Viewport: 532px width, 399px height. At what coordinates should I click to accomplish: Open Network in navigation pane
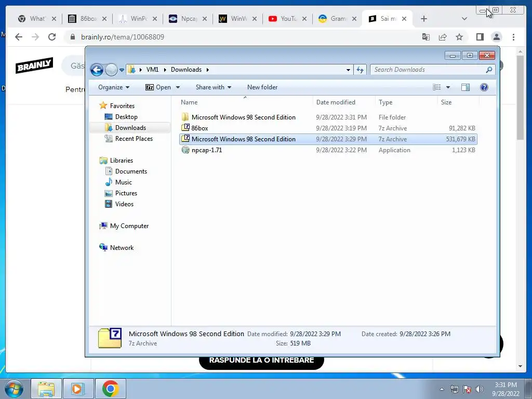(122, 248)
